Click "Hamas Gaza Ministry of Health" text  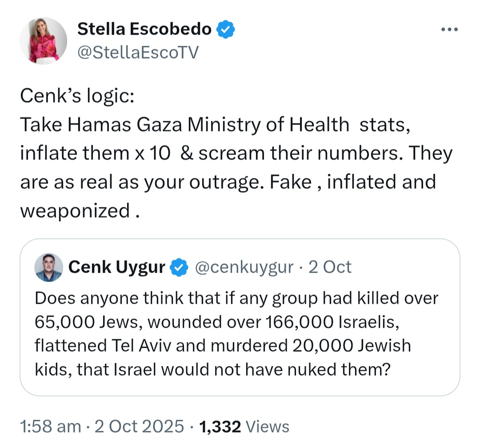pos(208,125)
